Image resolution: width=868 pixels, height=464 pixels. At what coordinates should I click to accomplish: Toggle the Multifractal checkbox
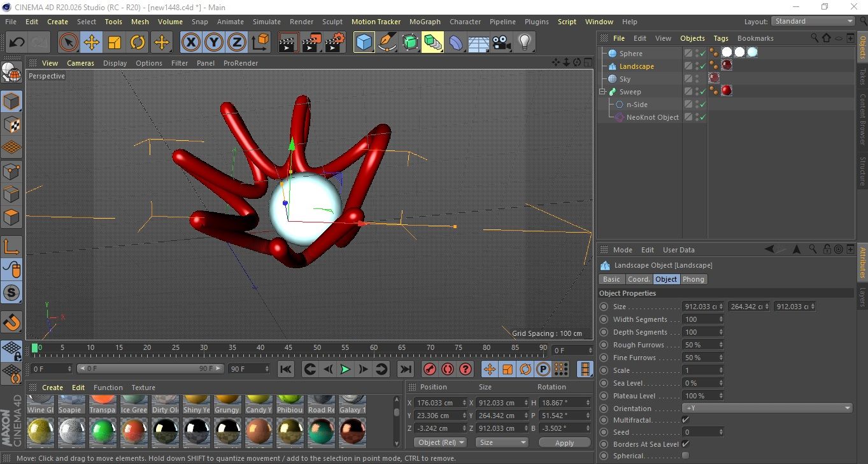pos(685,420)
